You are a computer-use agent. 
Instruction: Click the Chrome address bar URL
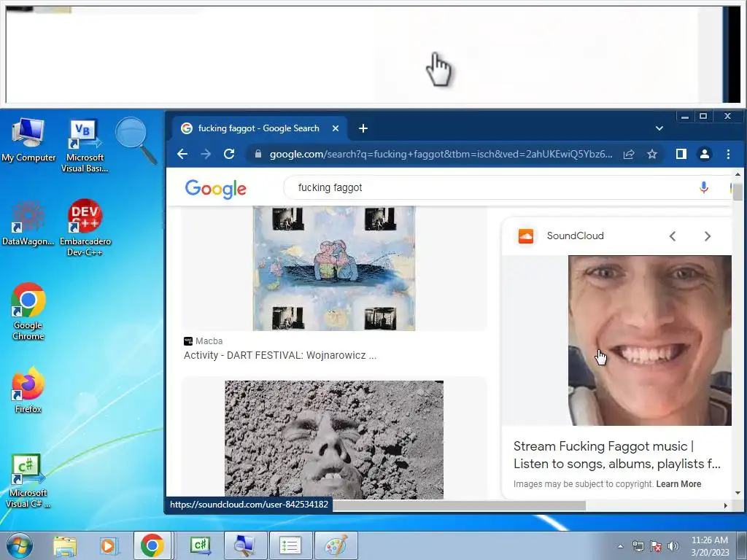(x=441, y=154)
